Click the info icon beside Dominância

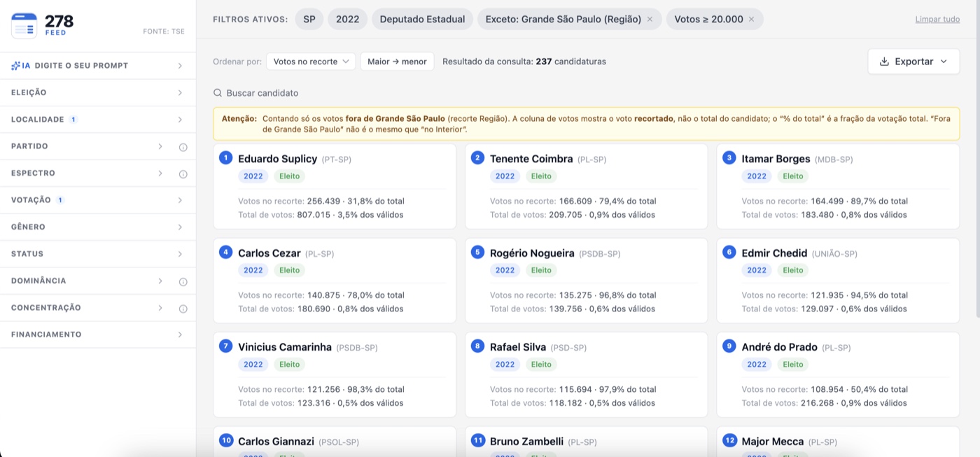pos(183,281)
